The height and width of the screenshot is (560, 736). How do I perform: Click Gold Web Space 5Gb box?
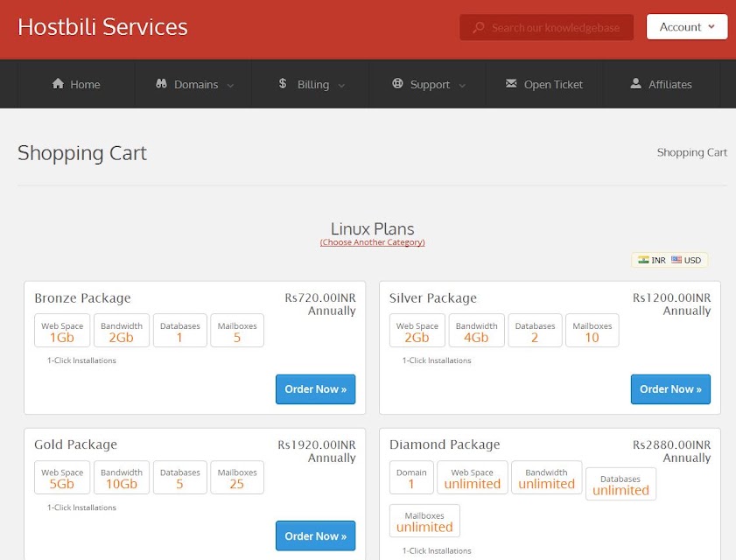[x=62, y=478]
